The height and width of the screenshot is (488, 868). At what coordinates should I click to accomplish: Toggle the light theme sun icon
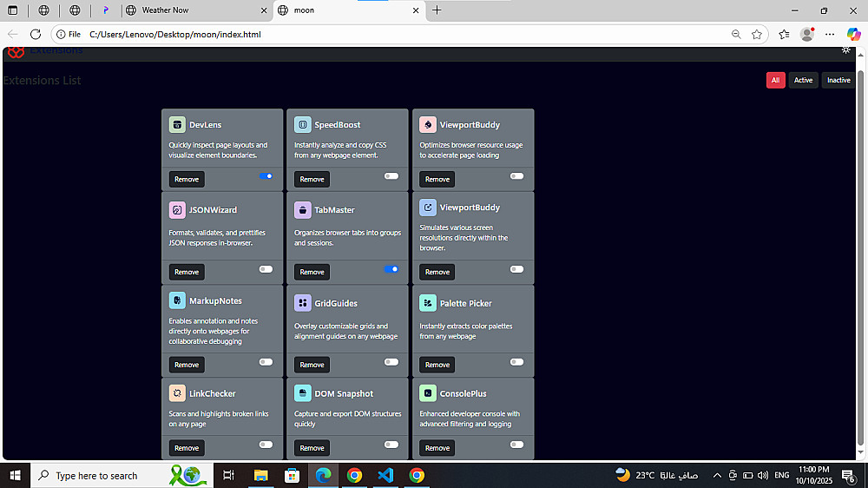[845, 50]
